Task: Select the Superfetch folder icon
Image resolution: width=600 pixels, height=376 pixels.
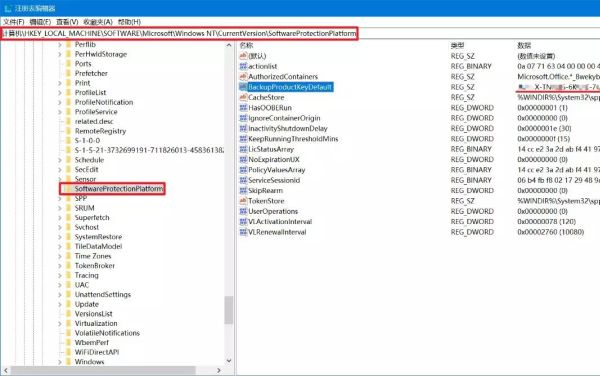Action: tap(69, 218)
